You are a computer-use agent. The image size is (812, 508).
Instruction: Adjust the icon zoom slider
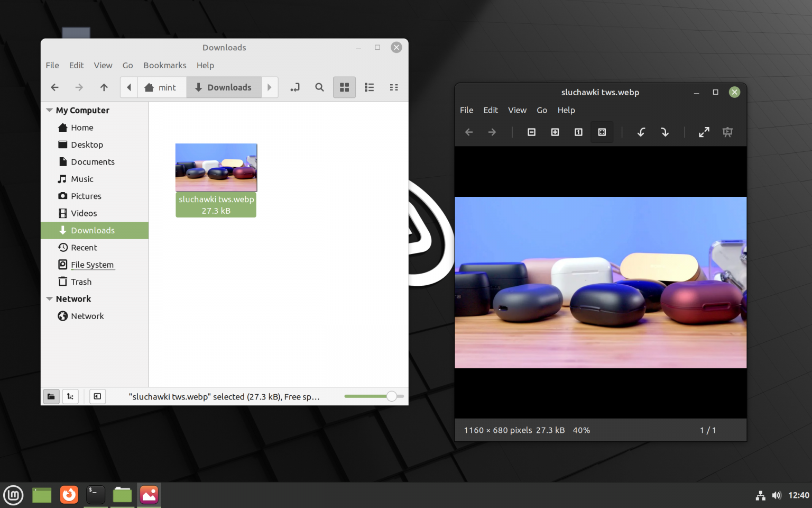[392, 396]
